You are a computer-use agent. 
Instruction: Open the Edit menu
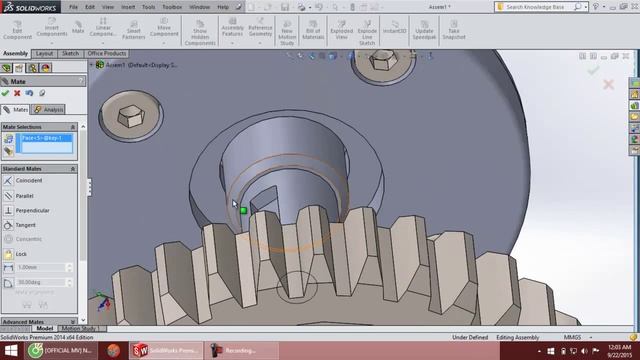coord(90,7)
